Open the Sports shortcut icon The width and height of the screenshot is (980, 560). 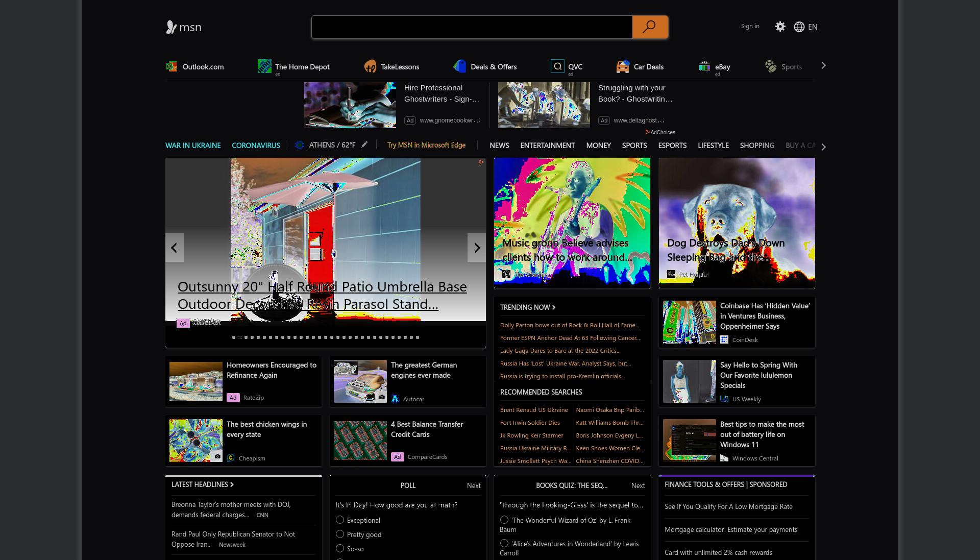point(771,66)
